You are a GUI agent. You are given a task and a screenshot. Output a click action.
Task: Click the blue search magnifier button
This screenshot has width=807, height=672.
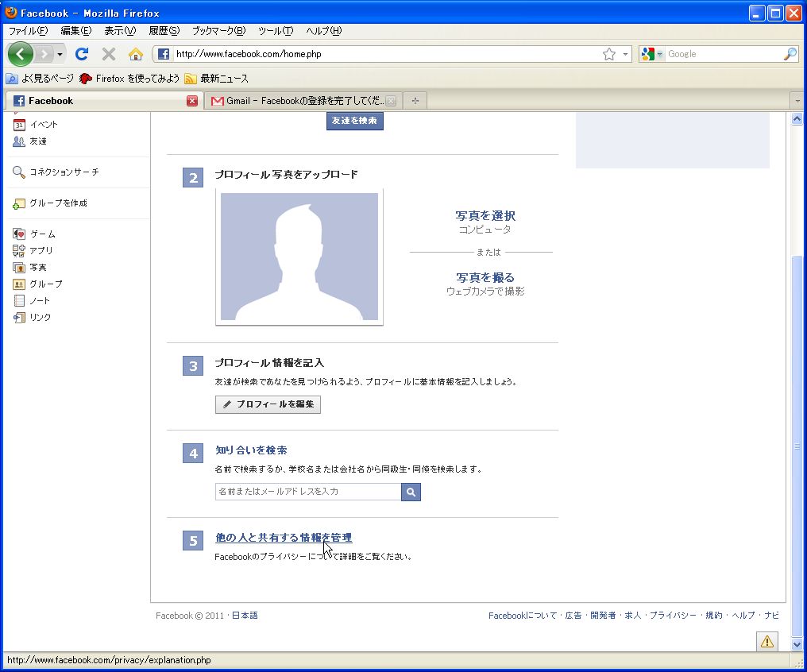tap(411, 492)
